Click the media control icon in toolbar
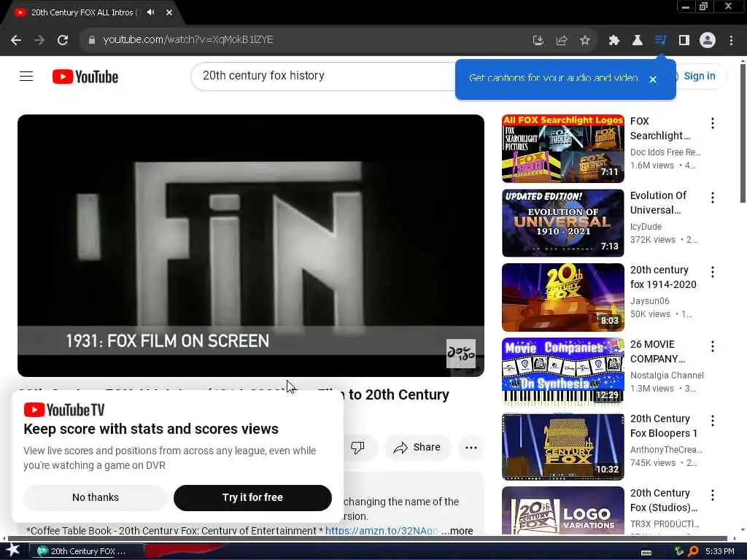 pyautogui.click(x=660, y=40)
